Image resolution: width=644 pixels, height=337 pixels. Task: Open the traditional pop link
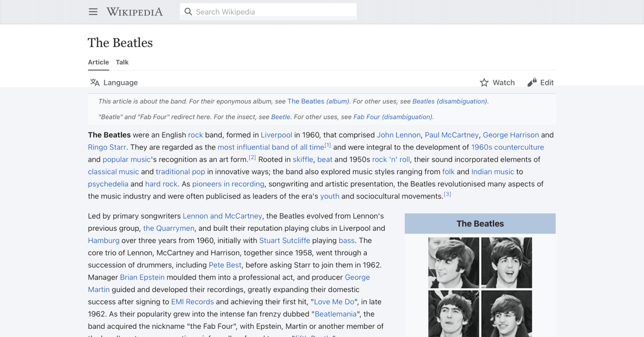pos(180,172)
